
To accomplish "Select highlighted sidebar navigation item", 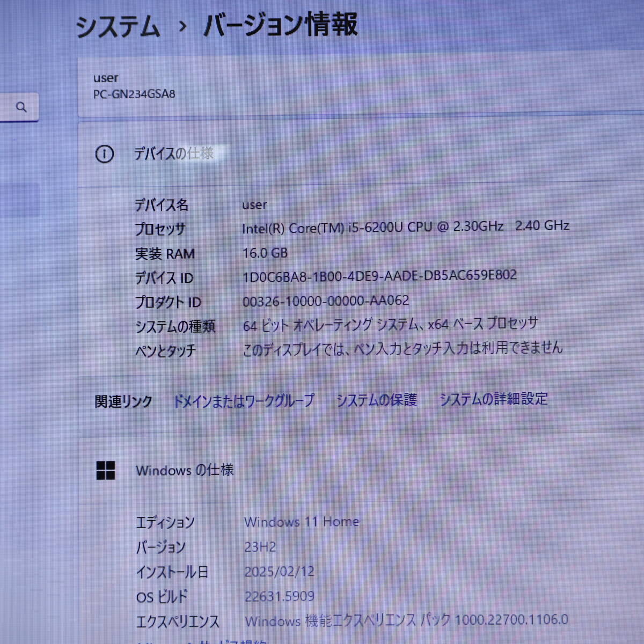I will pos(20,200).
